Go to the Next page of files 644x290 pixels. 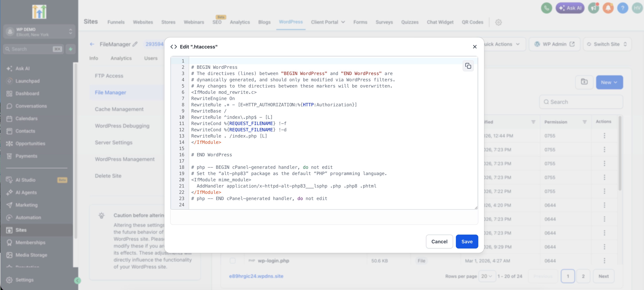(603, 276)
